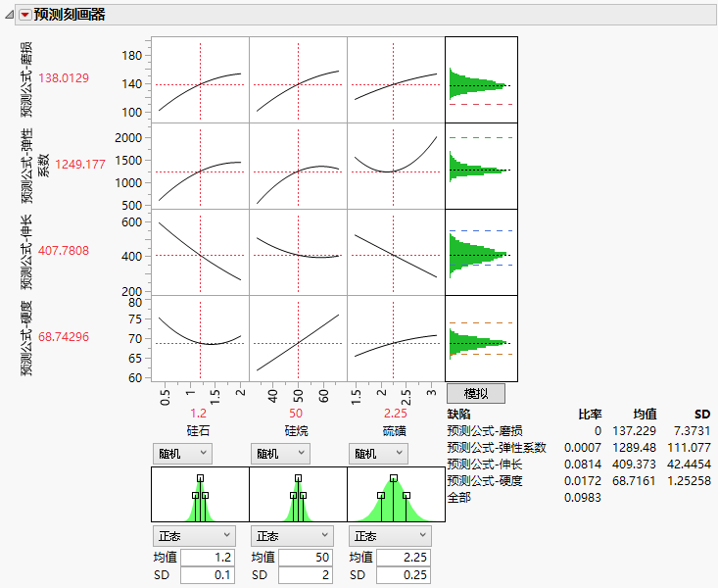Click the predicted value 138.0129

point(64,78)
